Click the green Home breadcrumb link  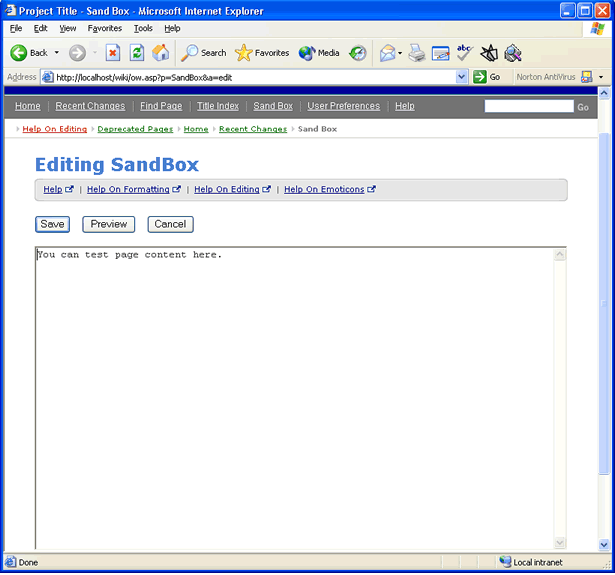tap(196, 129)
